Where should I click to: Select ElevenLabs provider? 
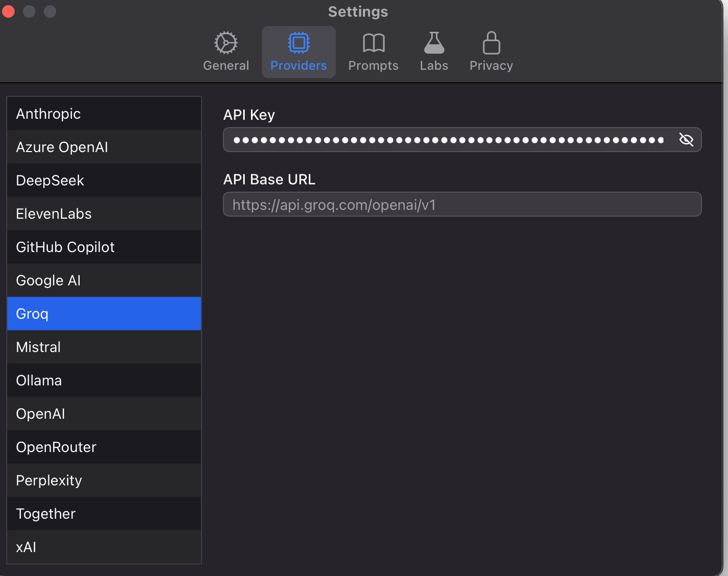pyautogui.click(x=104, y=214)
